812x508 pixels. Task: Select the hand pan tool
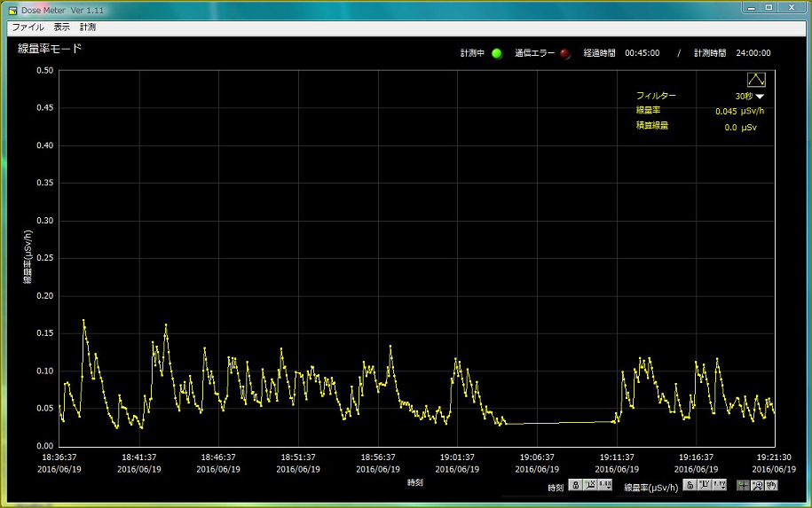point(771,485)
